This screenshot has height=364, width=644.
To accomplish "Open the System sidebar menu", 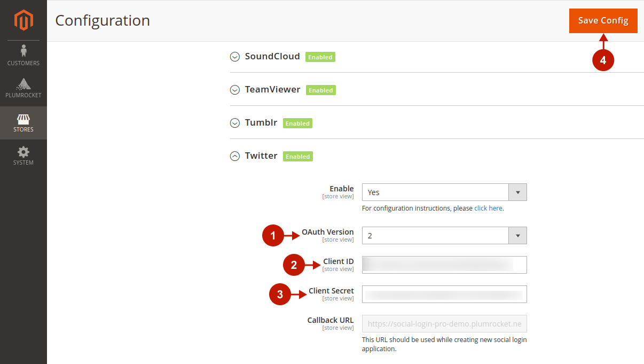I will [23, 156].
